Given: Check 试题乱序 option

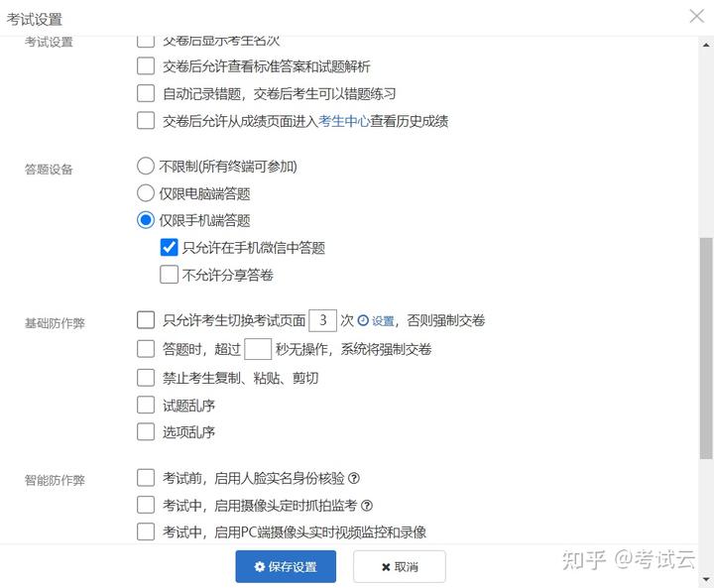Looking at the screenshot, I should 146,405.
